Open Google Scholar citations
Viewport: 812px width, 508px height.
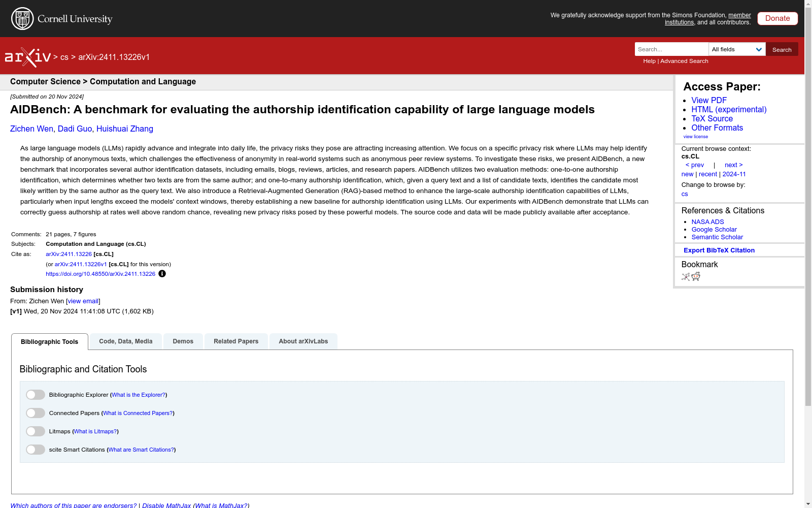click(714, 230)
